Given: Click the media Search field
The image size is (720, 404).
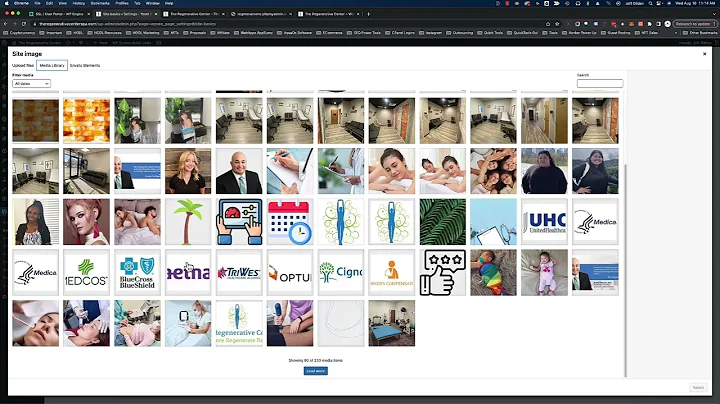Looking at the screenshot, I should coord(600,84).
